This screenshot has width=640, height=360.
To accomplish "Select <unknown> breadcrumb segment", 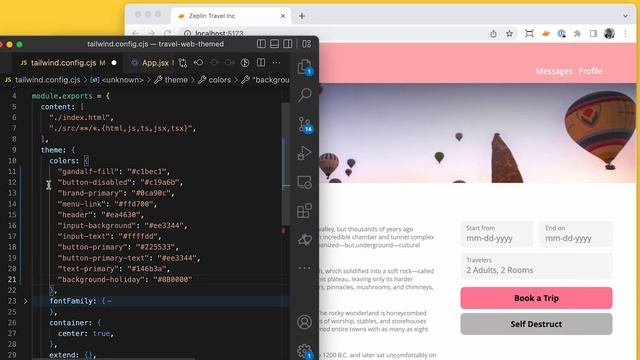I will [118, 80].
